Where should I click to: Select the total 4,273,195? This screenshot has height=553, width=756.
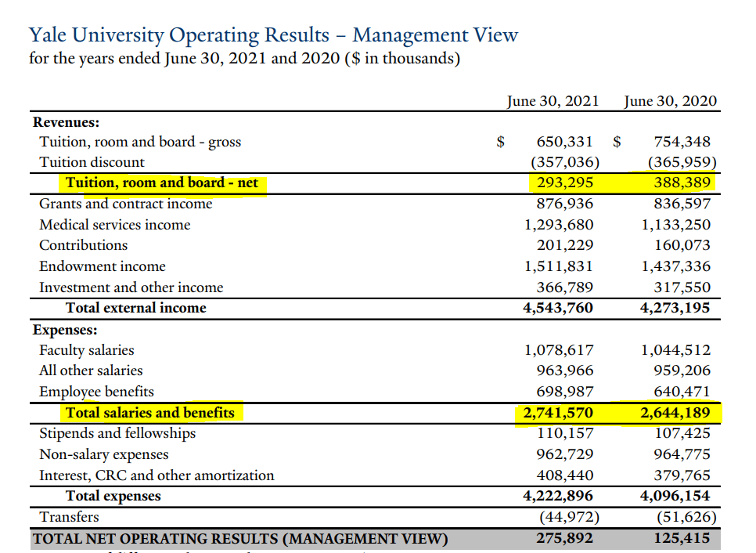click(675, 308)
